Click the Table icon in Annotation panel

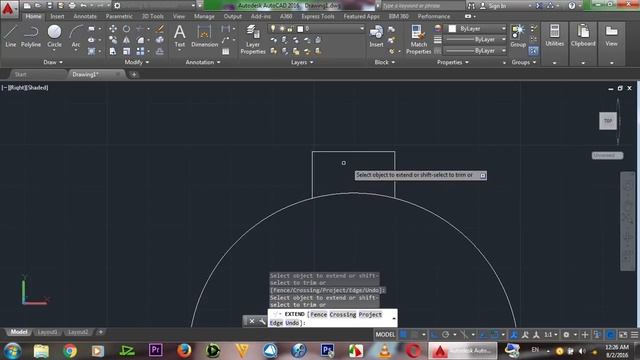[x=226, y=51]
